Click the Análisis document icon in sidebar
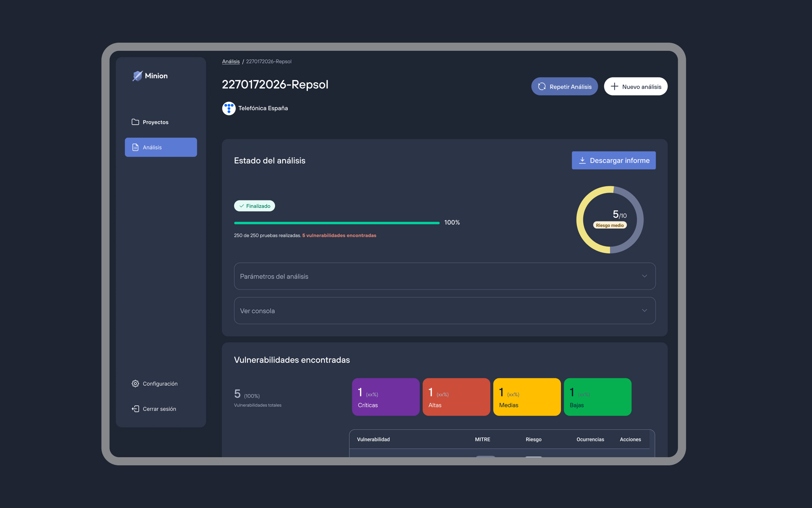 click(x=135, y=147)
